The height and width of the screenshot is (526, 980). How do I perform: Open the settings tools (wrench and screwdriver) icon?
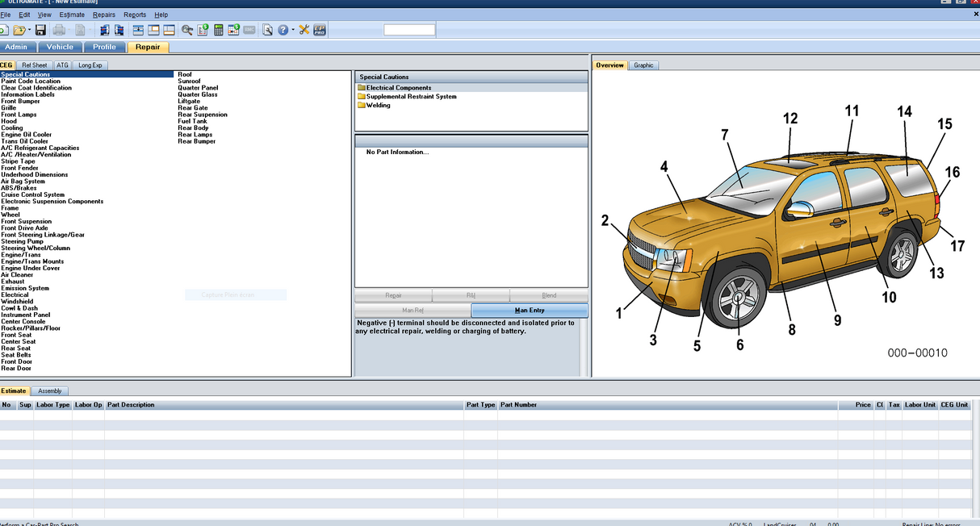coord(303,29)
